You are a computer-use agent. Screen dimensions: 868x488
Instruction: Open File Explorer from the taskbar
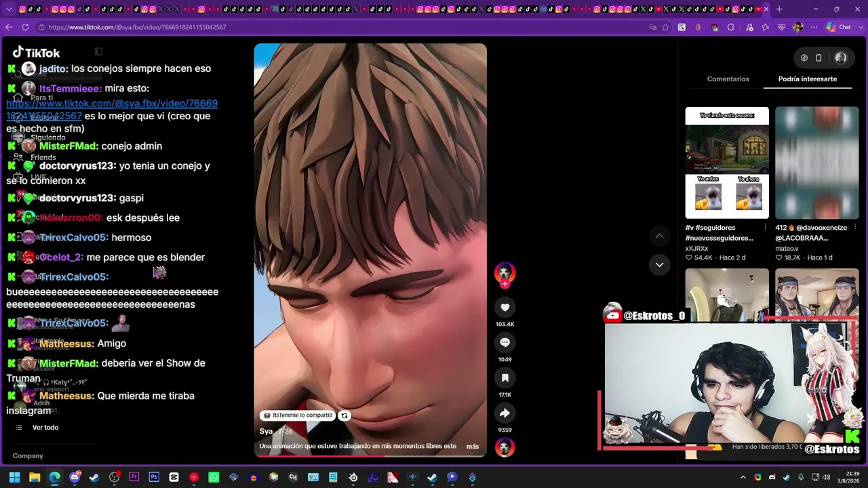pos(35,478)
